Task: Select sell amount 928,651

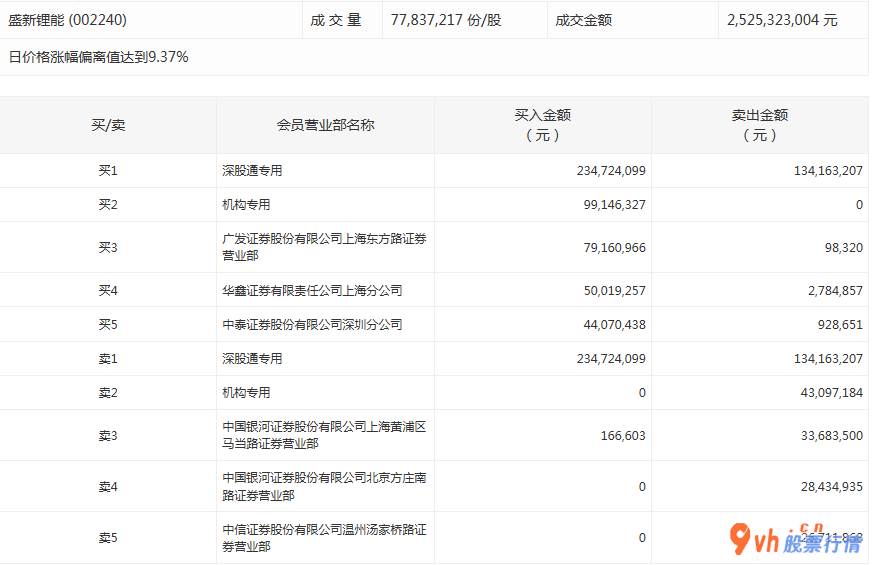Action: click(x=840, y=324)
